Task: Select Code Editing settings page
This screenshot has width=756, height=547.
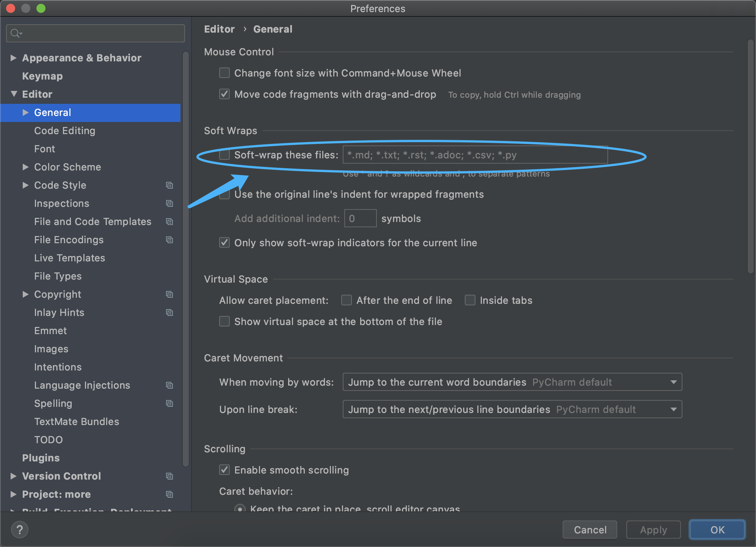Action: pyautogui.click(x=64, y=131)
